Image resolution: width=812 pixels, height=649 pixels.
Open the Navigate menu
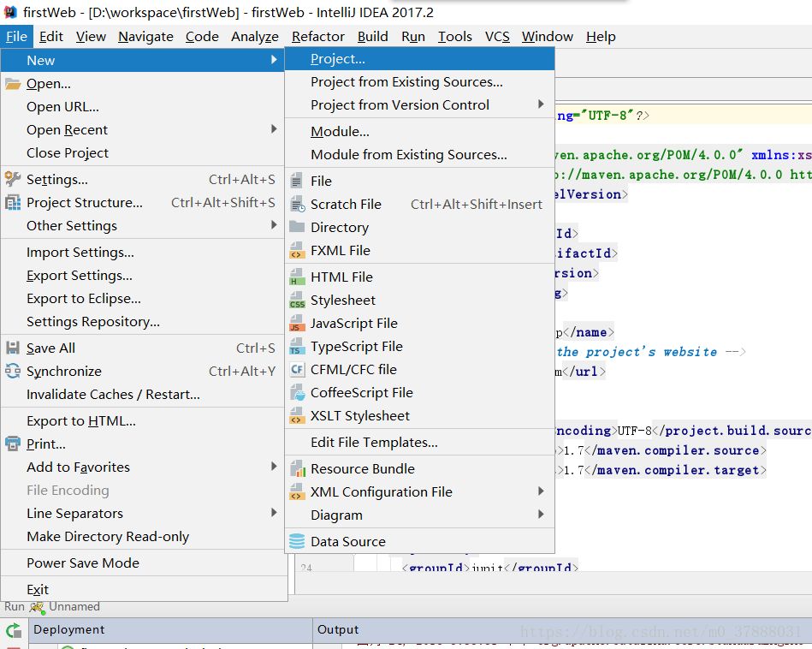tap(145, 37)
